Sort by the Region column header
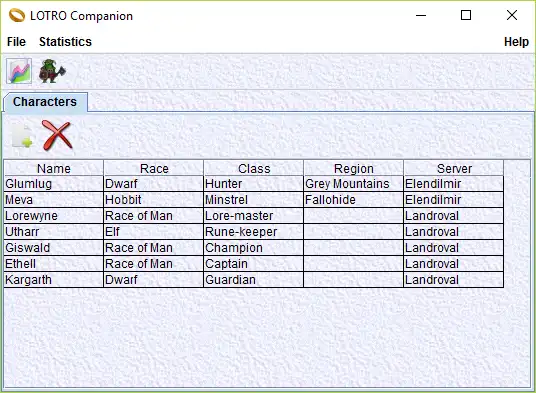The height and width of the screenshot is (393, 536). (353, 168)
